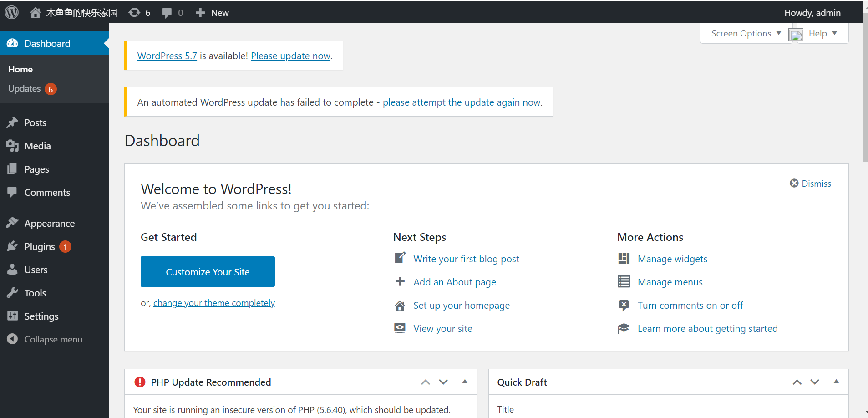Click the New plus icon in admin bar
The height and width of the screenshot is (418, 868).
pos(200,12)
